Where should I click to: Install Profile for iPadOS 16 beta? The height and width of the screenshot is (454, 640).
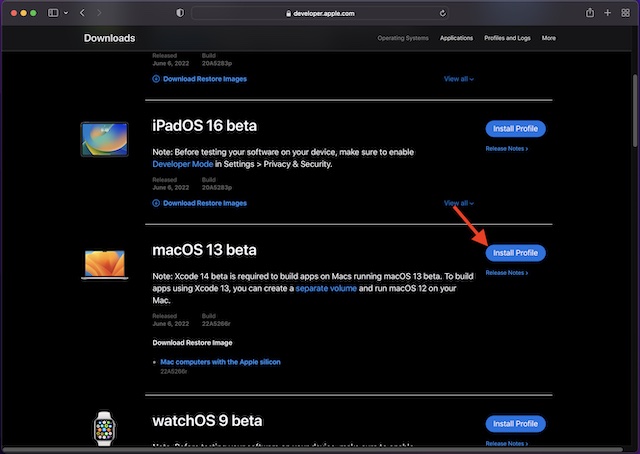(x=515, y=129)
